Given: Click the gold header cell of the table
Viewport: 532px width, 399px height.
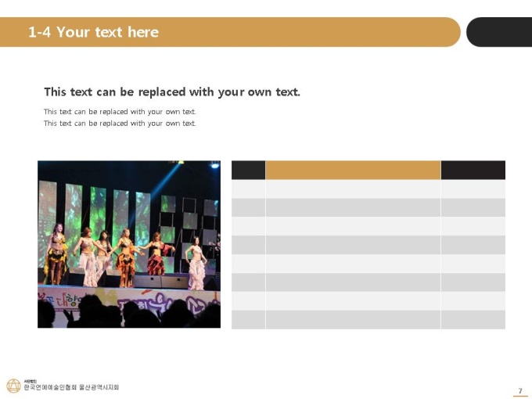Looking at the screenshot, I should pos(353,170).
